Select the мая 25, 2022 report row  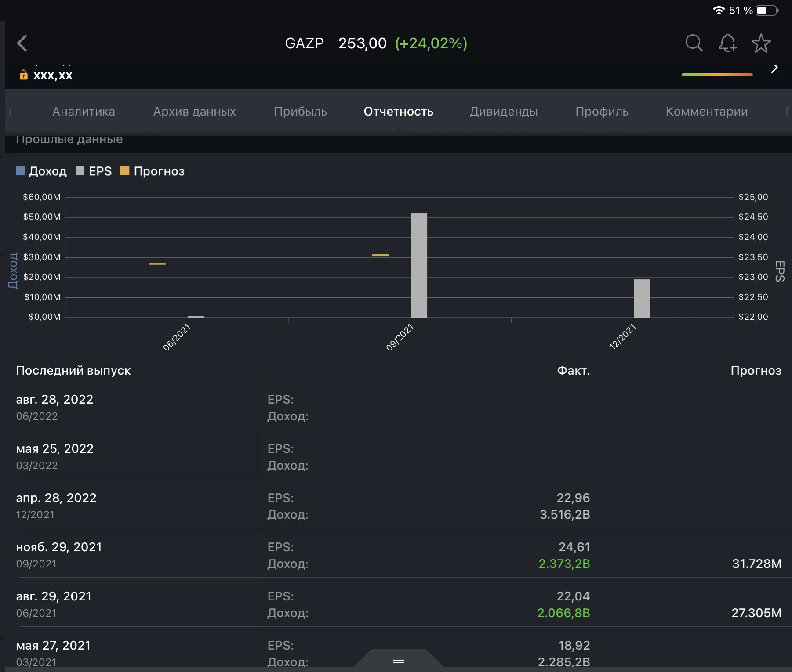pyautogui.click(x=398, y=455)
